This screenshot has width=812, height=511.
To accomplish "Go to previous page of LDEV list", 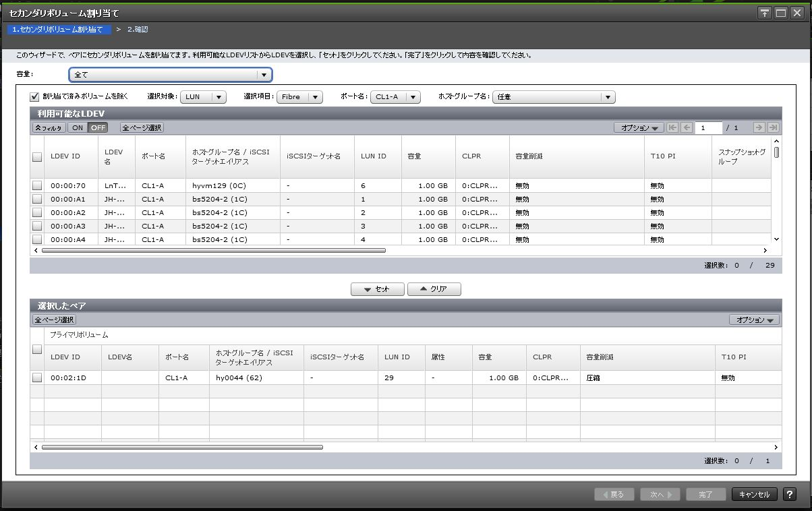I will coord(686,127).
